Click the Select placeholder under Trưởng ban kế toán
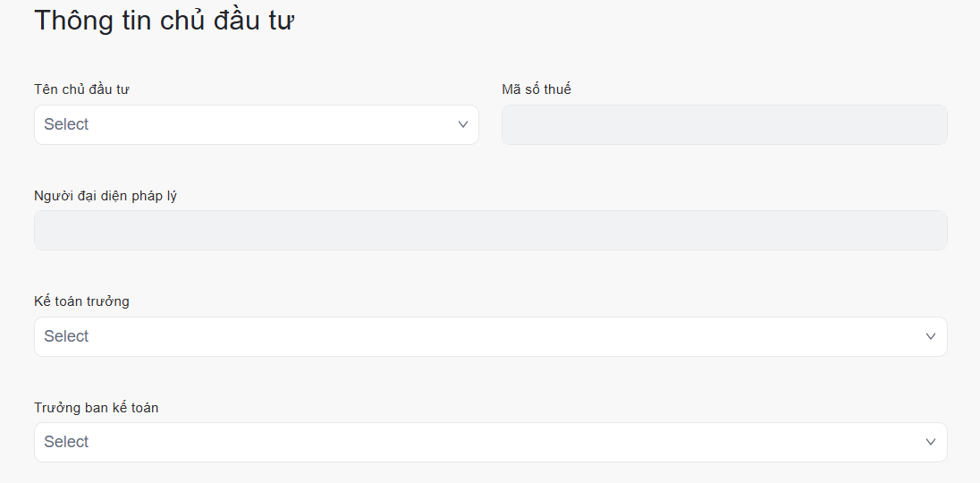980x483 pixels. click(66, 442)
